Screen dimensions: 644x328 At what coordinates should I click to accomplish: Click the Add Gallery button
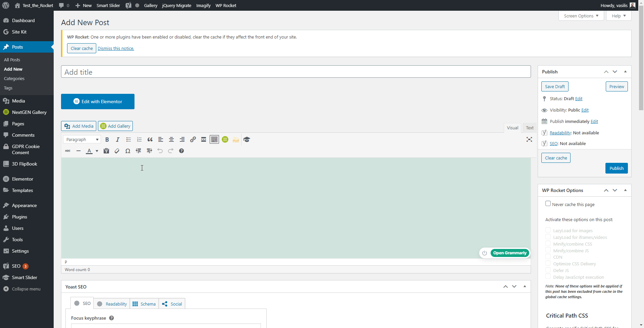point(115,126)
